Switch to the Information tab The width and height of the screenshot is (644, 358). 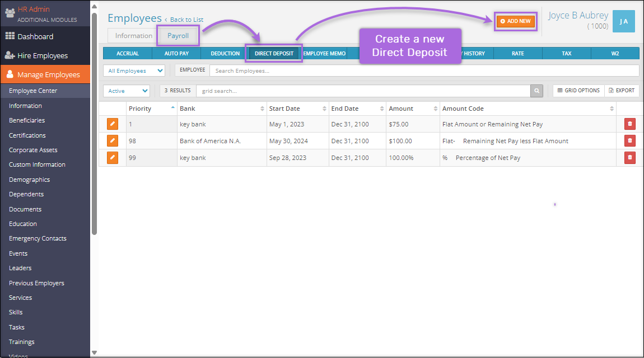(133, 36)
